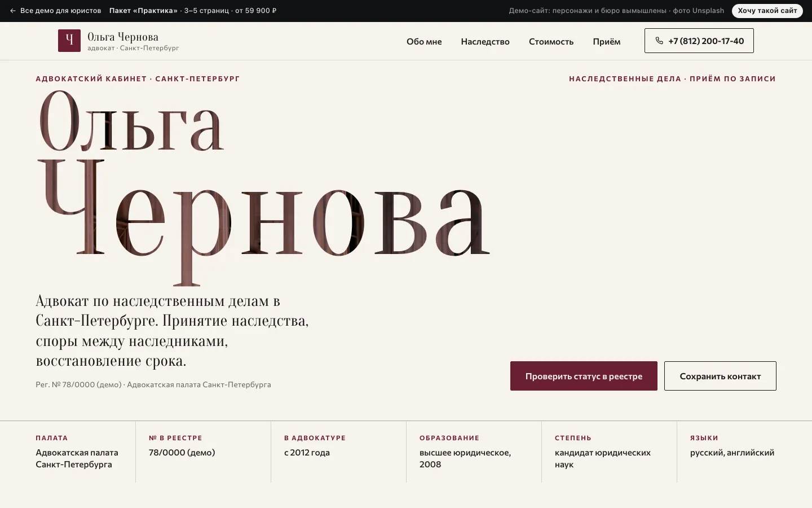Click the '№ в реестре' column label
Viewport: 812px width, 508px height.
[x=175, y=438]
